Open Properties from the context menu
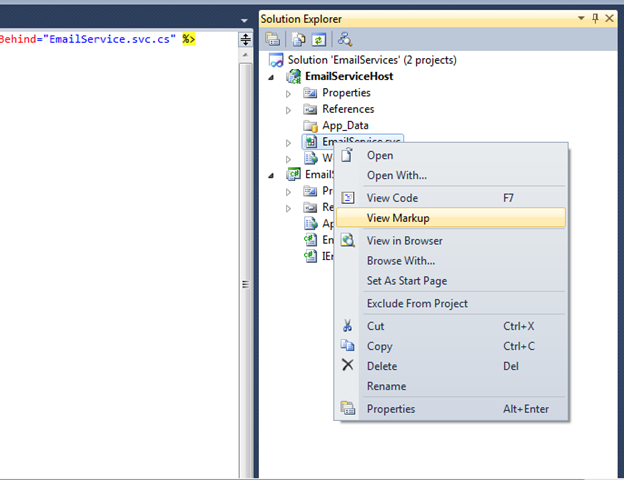This screenshot has height=480, width=624. [x=451, y=409]
